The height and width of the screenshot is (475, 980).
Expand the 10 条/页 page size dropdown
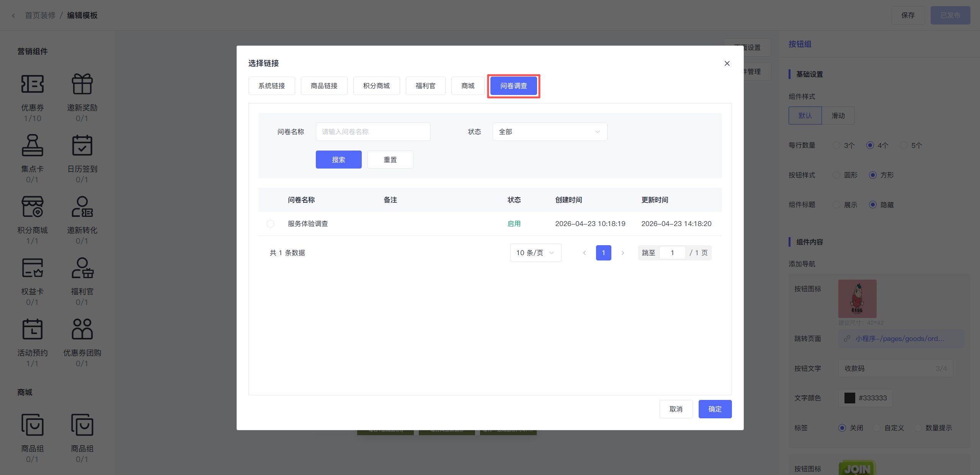pos(535,253)
